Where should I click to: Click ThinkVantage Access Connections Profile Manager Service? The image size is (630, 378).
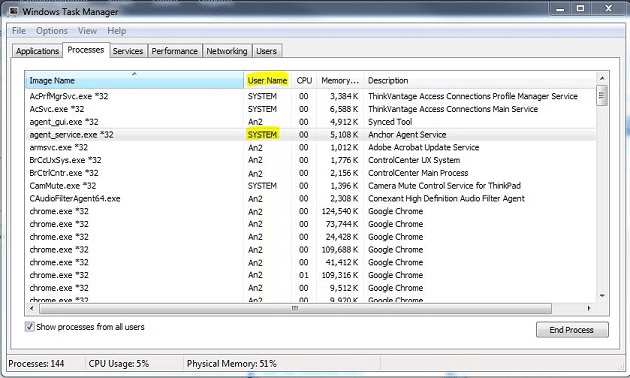[x=473, y=96]
